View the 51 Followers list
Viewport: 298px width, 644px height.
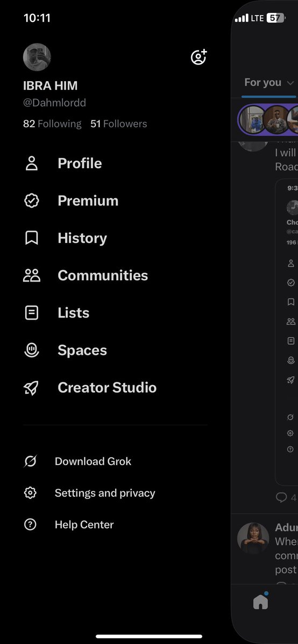[x=118, y=124]
